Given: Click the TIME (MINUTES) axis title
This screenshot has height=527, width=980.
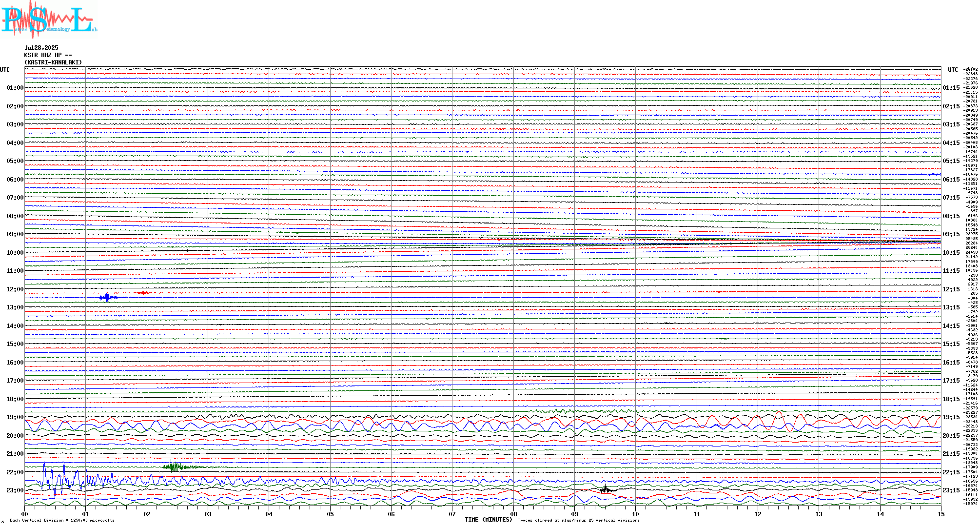Looking at the screenshot, I should (489, 520).
